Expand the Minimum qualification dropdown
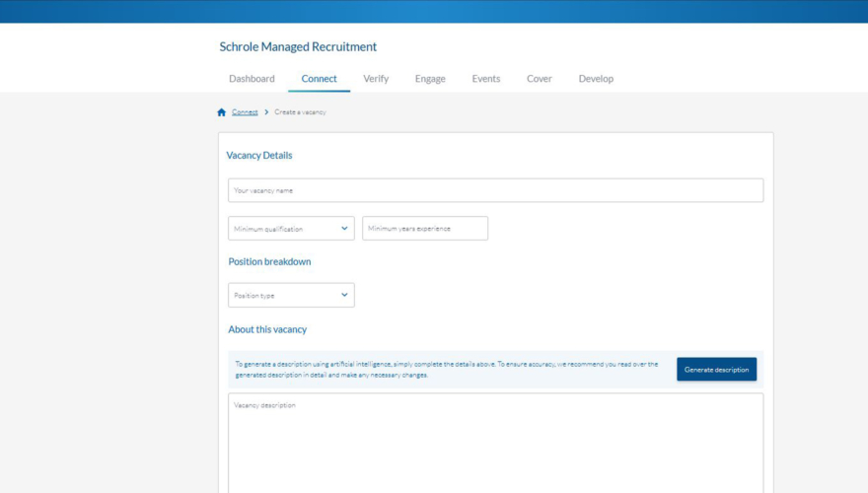The height and width of the screenshot is (493, 868). click(x=291, y=229)
